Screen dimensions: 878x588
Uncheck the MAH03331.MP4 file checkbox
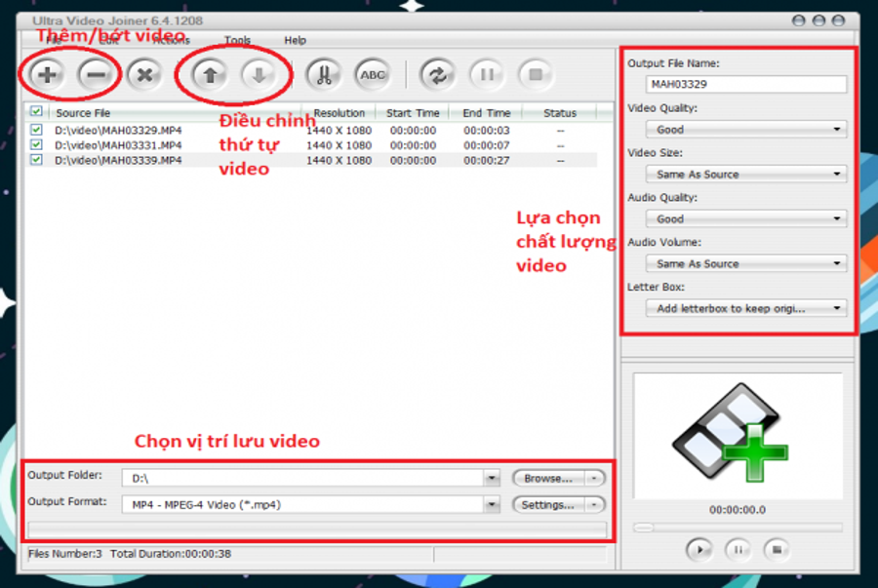point(36,145)
